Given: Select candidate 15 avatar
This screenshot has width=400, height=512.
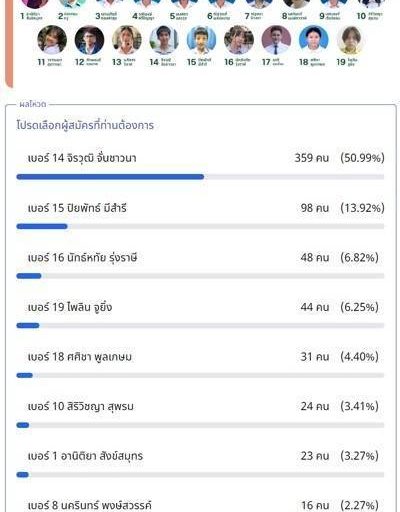Looking at the screenshot, I should [x=201, y=40].
